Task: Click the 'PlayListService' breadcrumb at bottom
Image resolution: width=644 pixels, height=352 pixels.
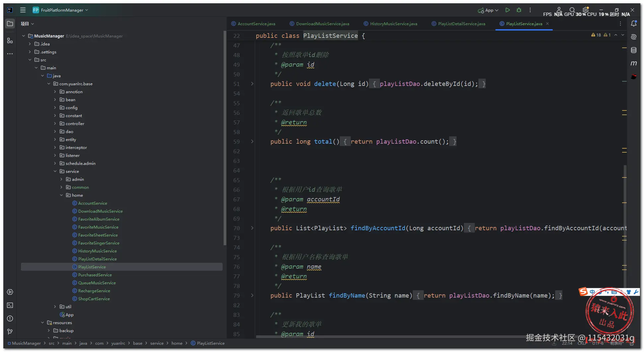Action: (210, 343)
